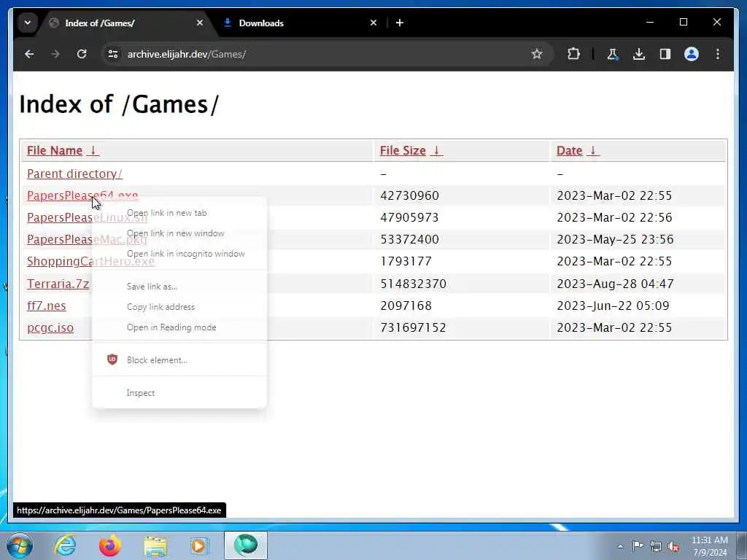Viewport: 747px width, 560px height.
Task: Click file size 731697152
Action: (413, 327)
